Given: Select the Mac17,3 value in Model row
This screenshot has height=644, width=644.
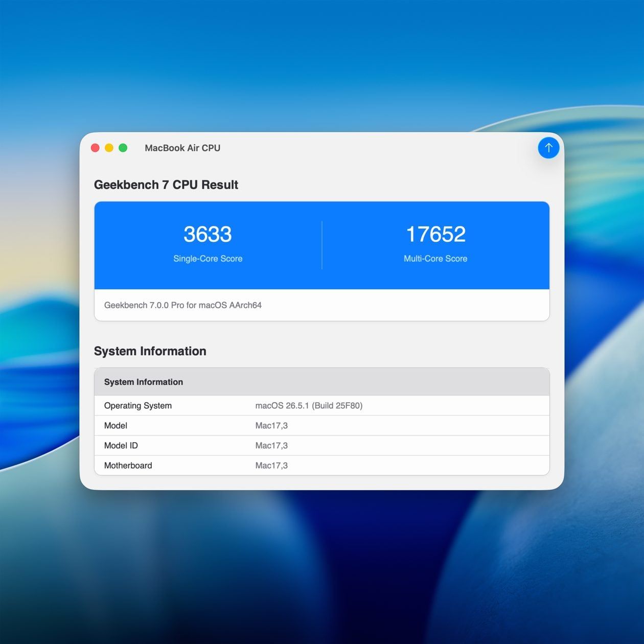Looking at the screenshot, I should point(271,425).
